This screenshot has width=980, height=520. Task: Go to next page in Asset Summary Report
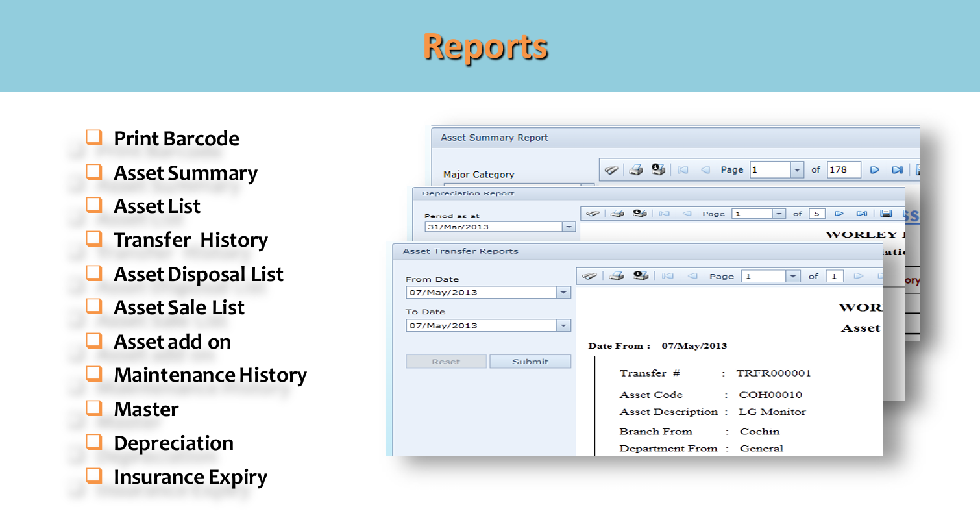click(874, 170)
